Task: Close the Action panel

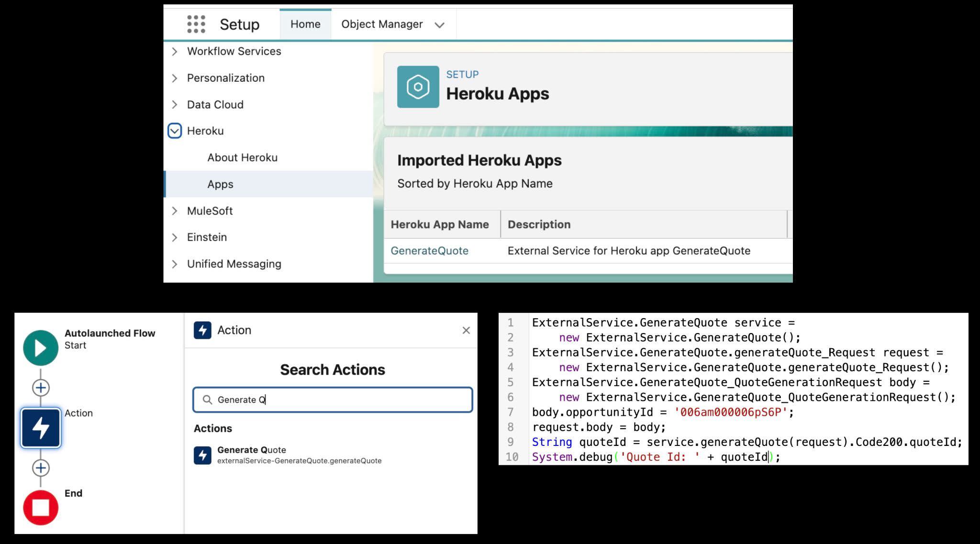Action: 466,330
